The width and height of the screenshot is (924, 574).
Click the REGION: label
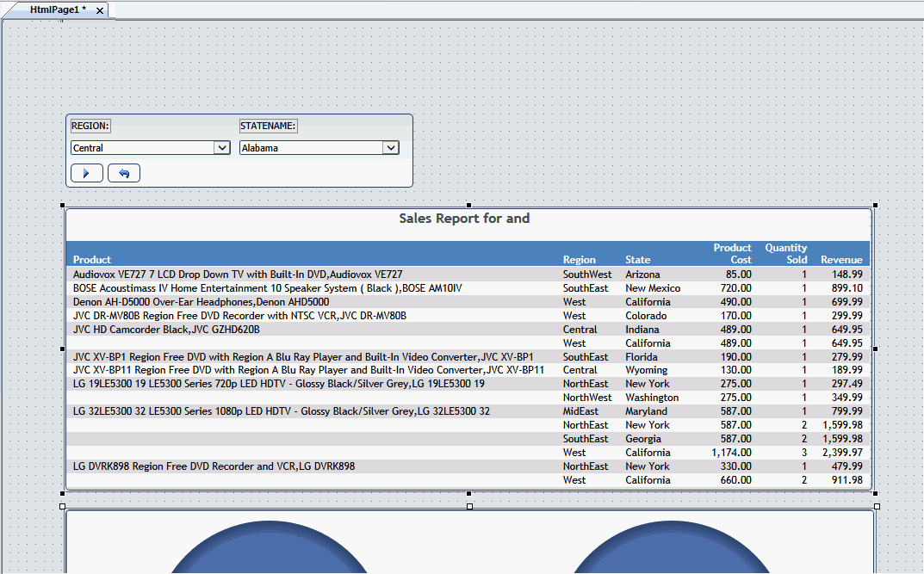[90, 126]
